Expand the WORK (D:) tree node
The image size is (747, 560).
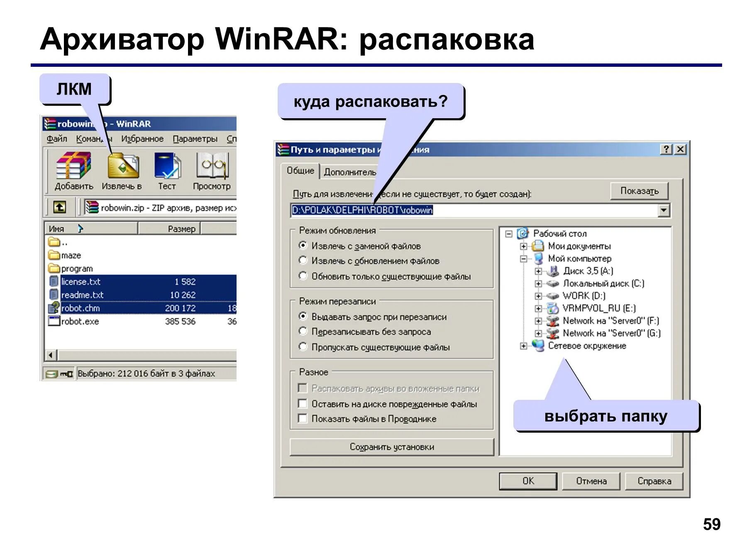click(538, 296)
